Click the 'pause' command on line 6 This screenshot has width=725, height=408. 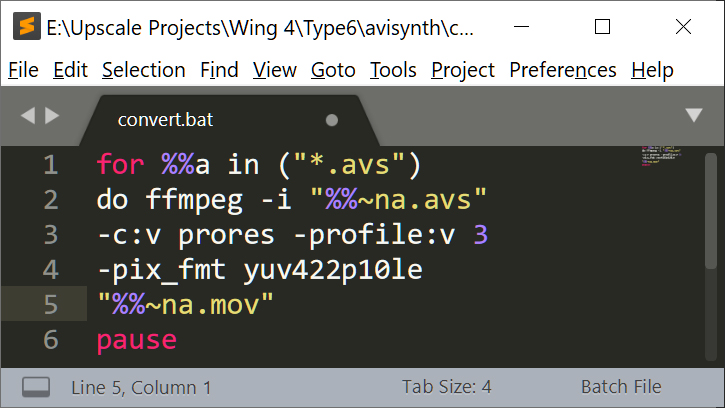(137, 341)
